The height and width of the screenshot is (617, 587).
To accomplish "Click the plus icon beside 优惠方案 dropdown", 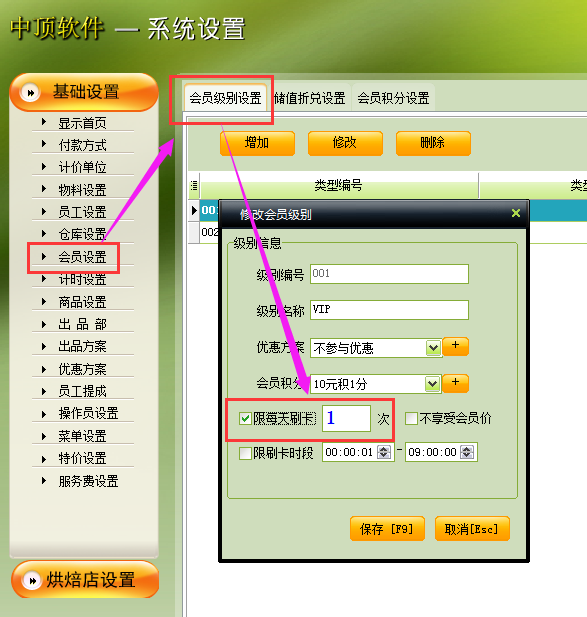I will [x=456, y=347].
